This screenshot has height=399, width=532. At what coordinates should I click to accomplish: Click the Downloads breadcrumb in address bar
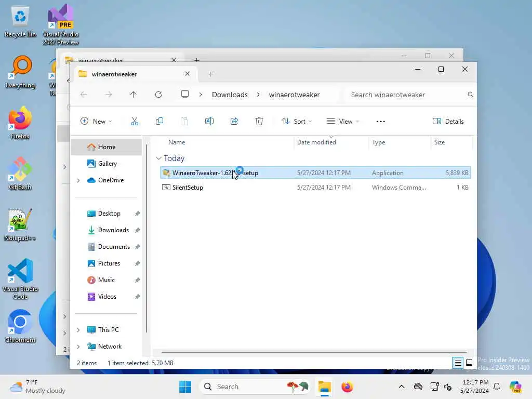(230, 95)
